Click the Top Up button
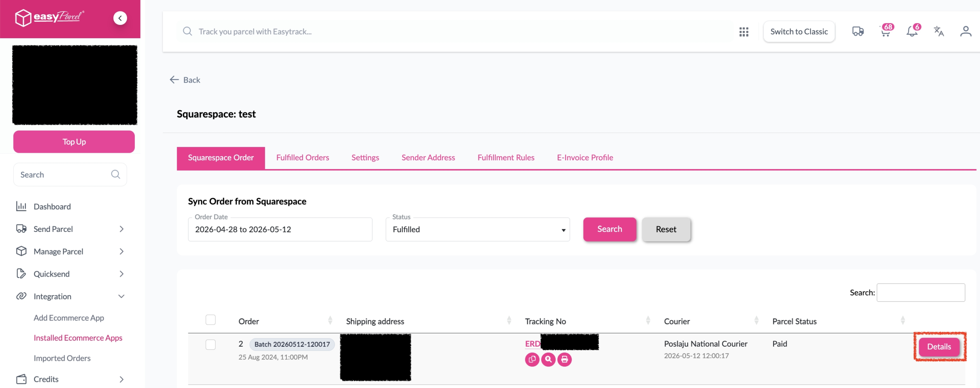The image size is (980, 388). [x=74, y=142]
